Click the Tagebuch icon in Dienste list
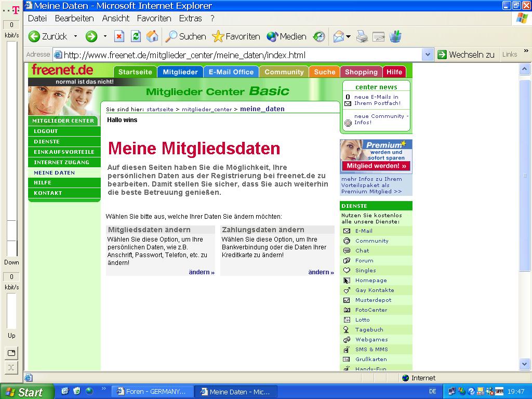Screen dimensions: 532x399 pos(346,329)
